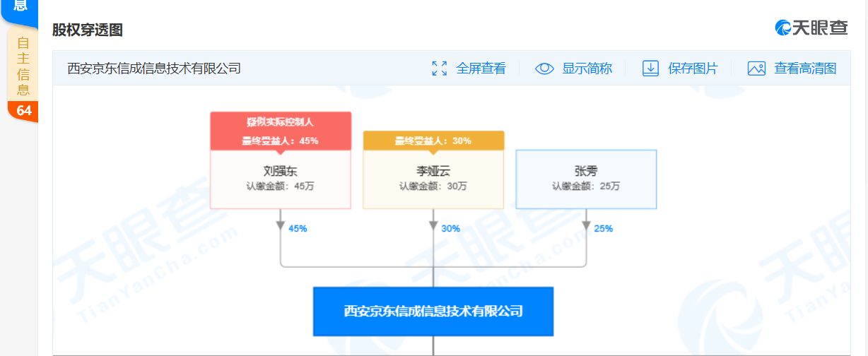Click the orange 64 count badge

click(23, 111)
